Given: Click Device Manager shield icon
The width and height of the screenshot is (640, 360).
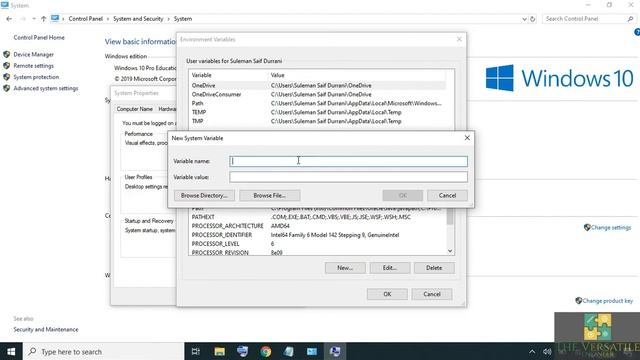Looking at the screenshot, I should click(x=7, y=54).
